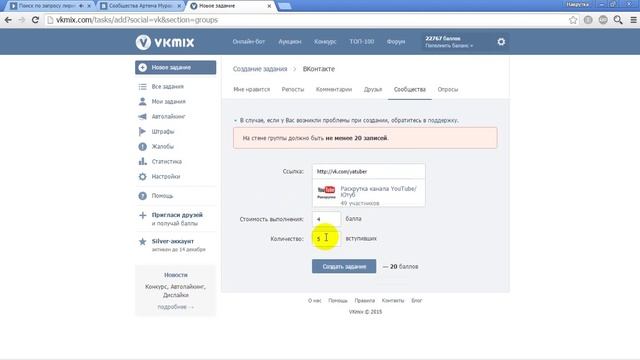Image resolution: width=640 pixels, height=360 pixels.
Task: Expand the Пополнить баланс dropdown
Action: (x=449, y=46)
